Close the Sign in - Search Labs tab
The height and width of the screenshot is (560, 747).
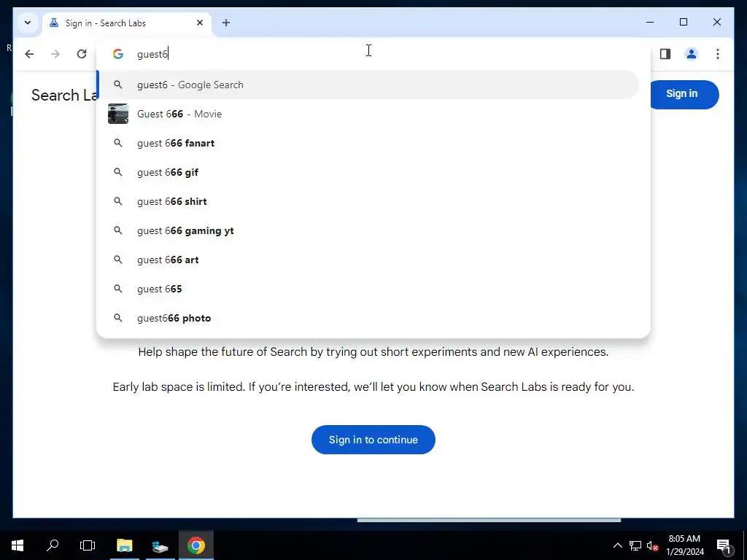click(x=200, y=23)
